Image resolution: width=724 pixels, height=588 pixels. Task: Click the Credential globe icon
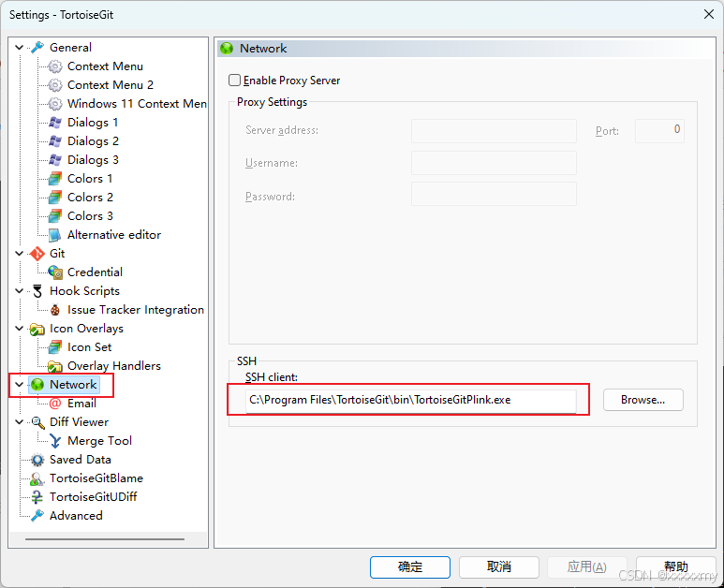(x=55, y=272)
